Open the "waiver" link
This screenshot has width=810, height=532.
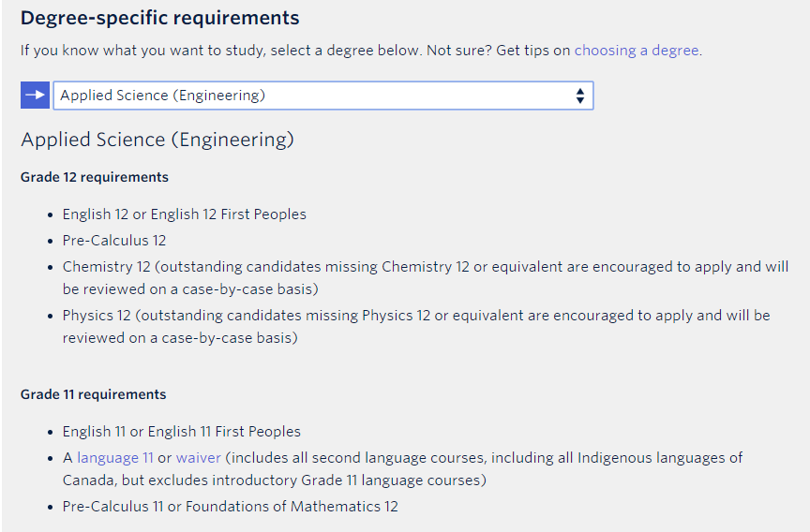pyautogui.click(x=199, y=458)
